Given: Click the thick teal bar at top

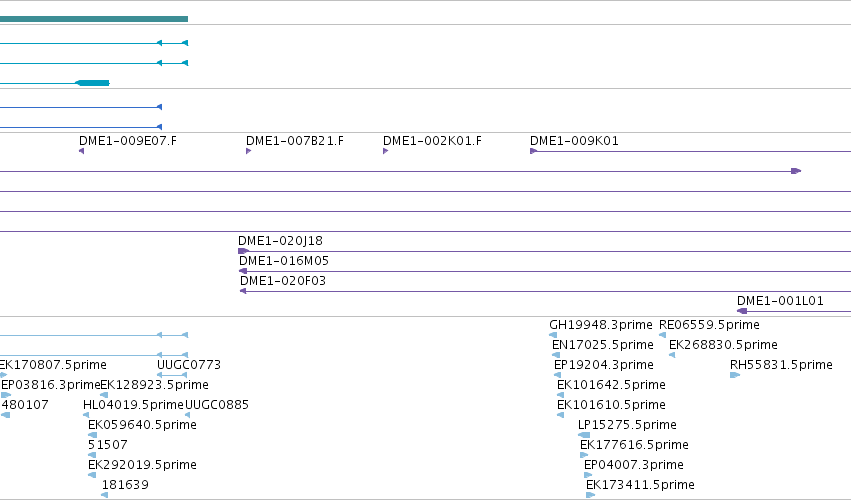Looking at the screenshot, I should tap(94, 19).
